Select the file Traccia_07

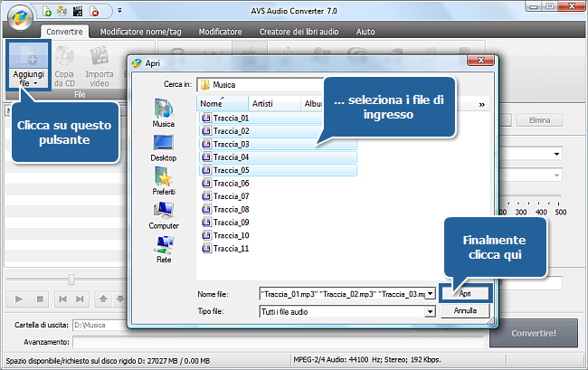[225, 196]
